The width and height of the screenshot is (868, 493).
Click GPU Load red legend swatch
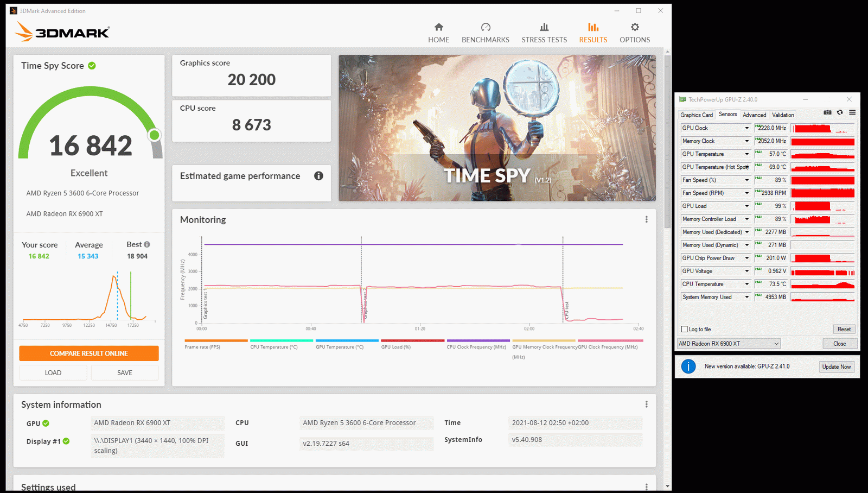tap(413, 341)
